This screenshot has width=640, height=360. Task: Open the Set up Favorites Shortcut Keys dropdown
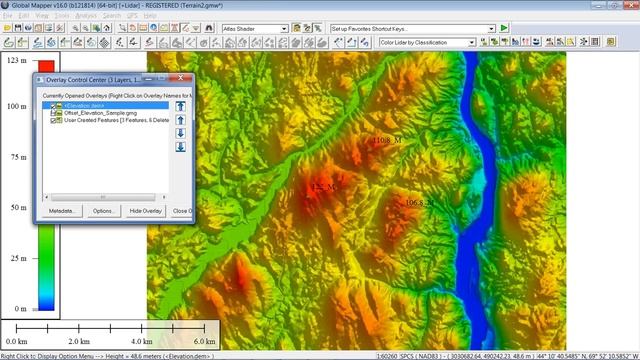coord(491,29)
